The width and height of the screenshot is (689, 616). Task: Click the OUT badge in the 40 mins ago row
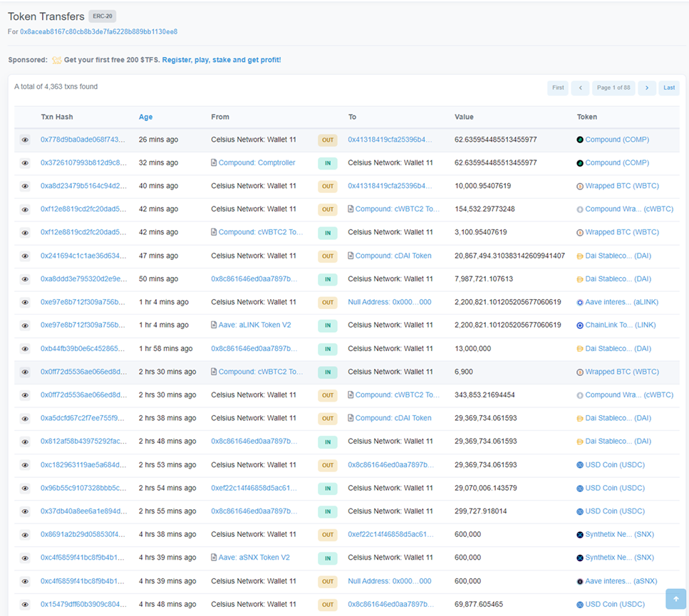[328, 186]
